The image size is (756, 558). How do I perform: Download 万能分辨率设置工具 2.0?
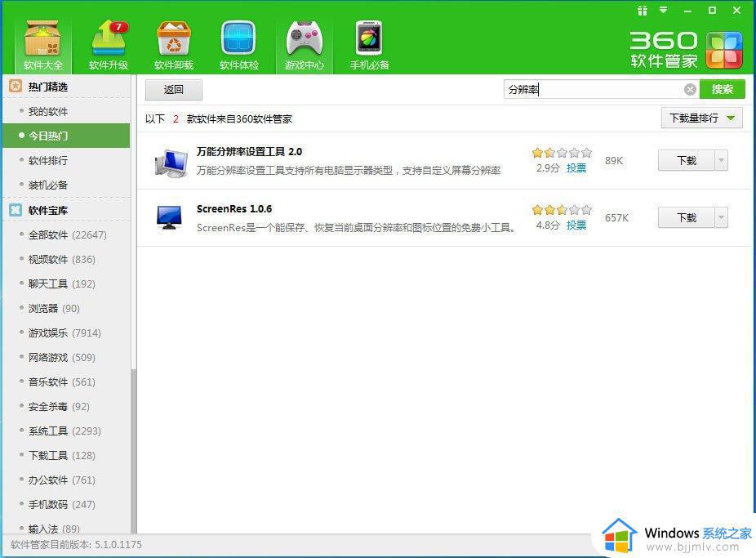pos(686,161)
